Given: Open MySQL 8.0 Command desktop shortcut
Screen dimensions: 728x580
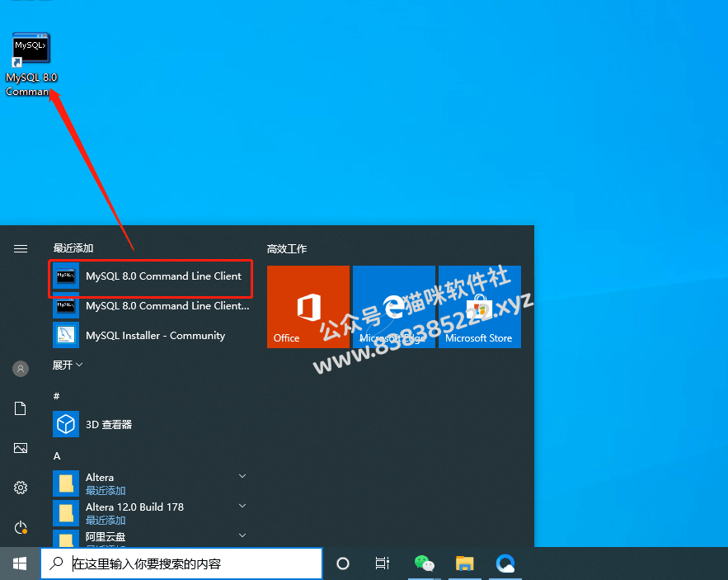Looking at the screenshot, I should tap(31, 64).
